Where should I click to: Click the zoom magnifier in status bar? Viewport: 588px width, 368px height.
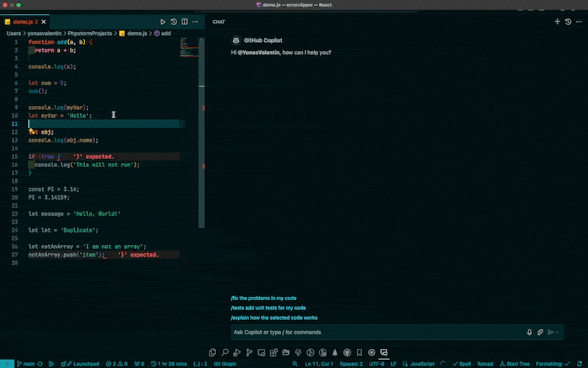295,364
